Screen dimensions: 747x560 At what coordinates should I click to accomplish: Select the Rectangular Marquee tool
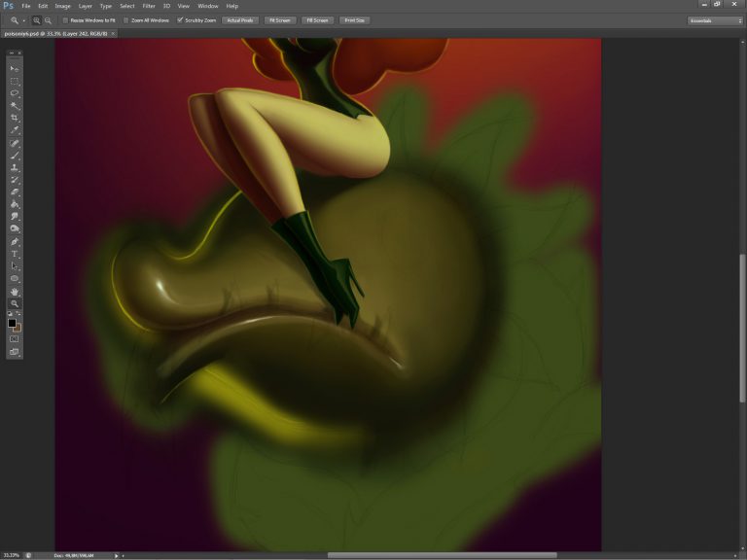(x=15, y=81)
